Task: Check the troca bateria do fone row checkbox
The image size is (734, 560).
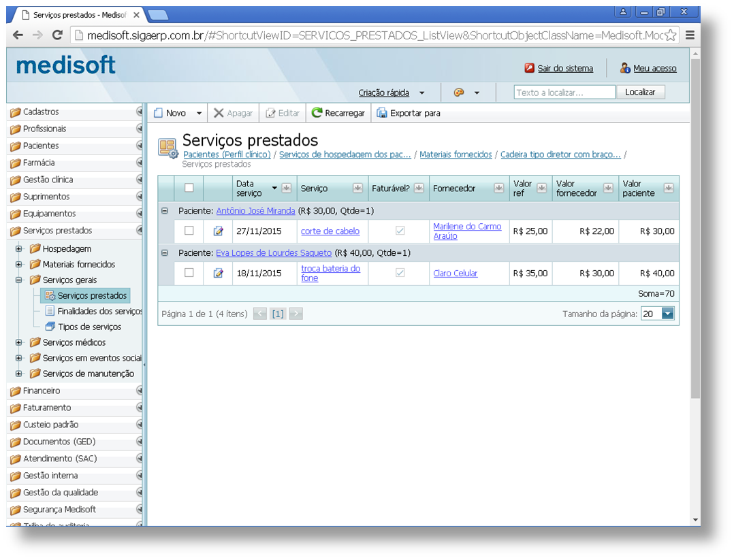Action: (x=189, y=272)
